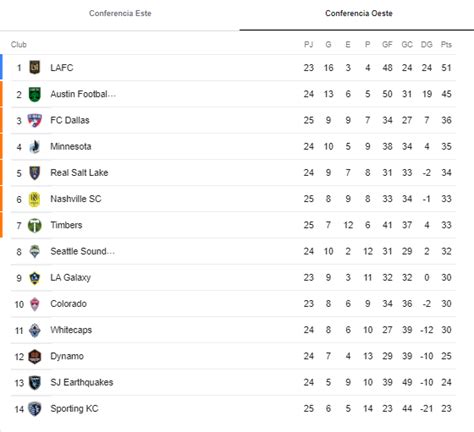Click the Seattle Sounders crest icon
The image size is (474, 432).
[35, 251]
